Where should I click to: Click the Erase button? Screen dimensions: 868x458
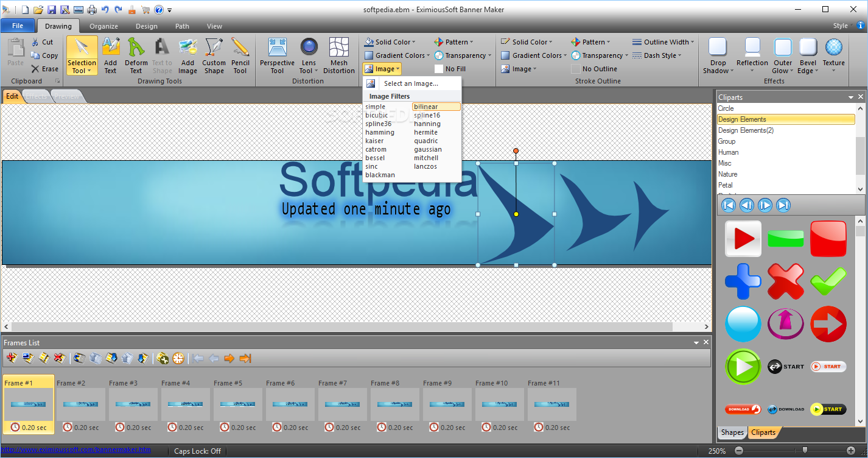tap(44, 69)
